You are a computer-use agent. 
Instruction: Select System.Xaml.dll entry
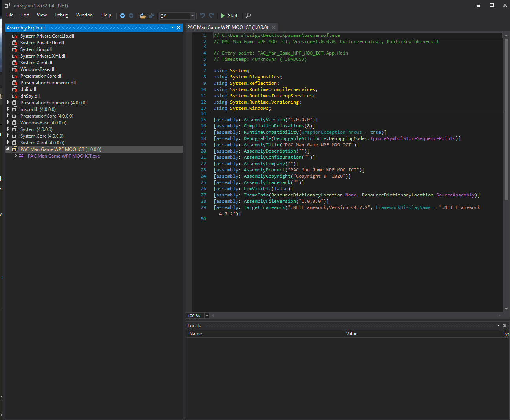click(37, 63)
